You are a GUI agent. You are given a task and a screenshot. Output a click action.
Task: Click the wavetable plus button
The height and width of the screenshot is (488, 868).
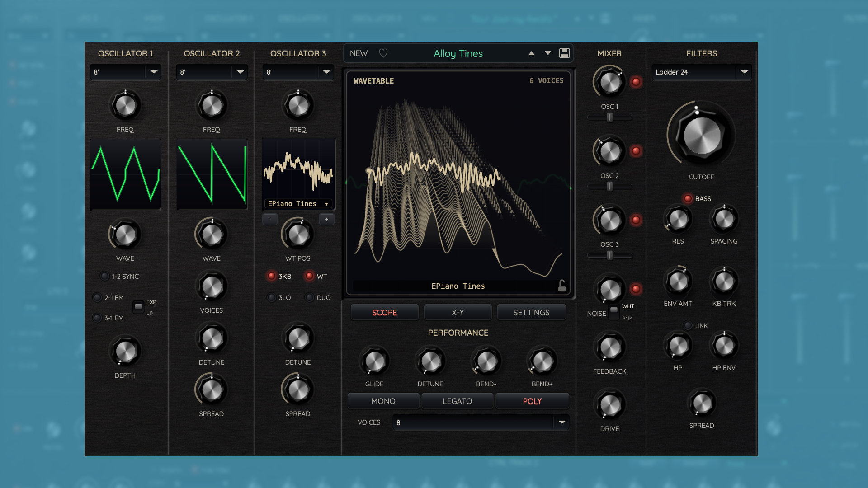tap(326, 220)
